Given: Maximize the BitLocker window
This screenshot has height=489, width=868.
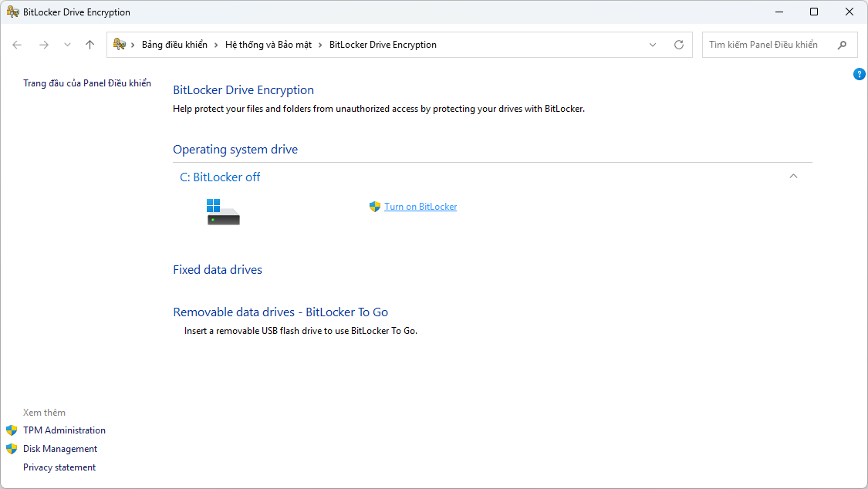Looking at the screenshot, I should point(814,12).
